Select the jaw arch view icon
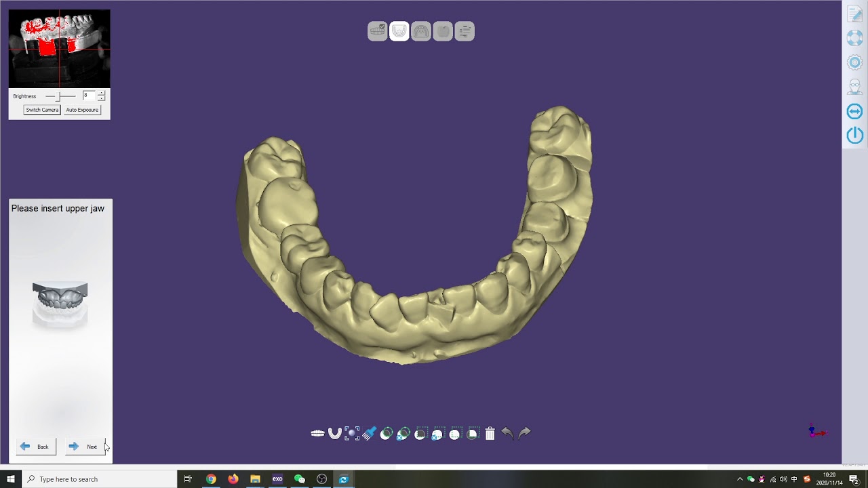The image size is (868, 488). (334, 434)
